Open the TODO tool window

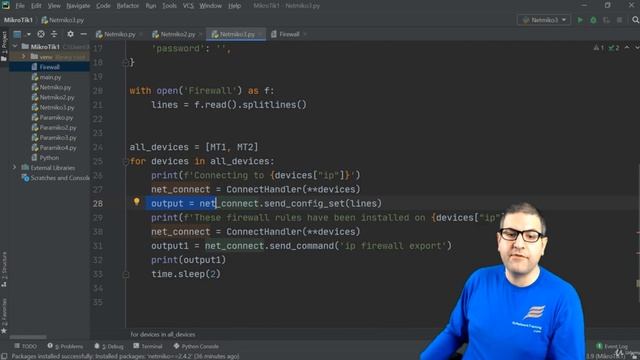(x=26, y=346)
